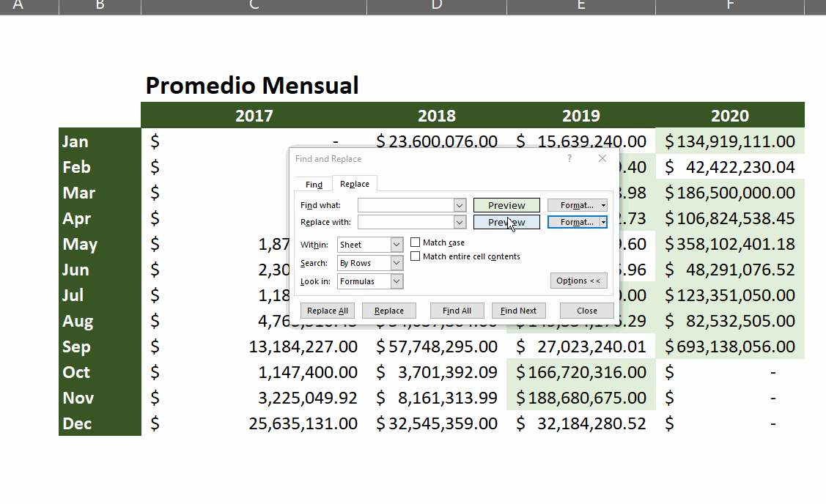Open the Find what history dropdown arrow

(460, 205)
